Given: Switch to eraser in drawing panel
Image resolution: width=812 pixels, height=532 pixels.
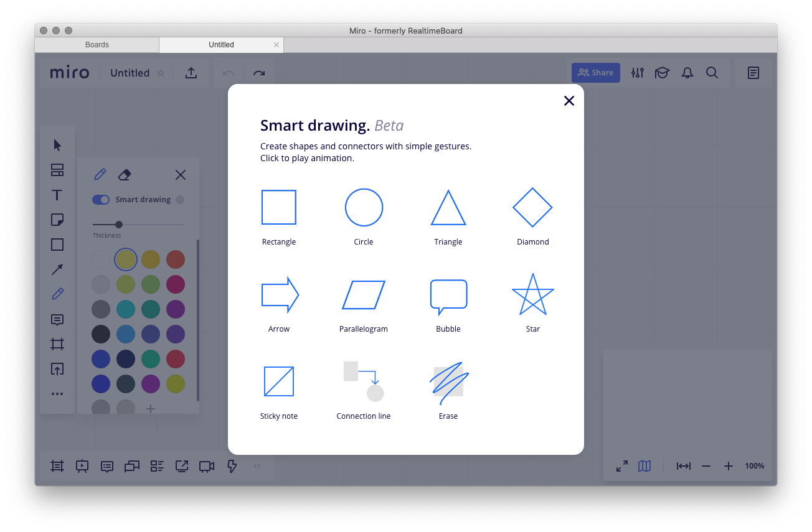Looking at the screenshot, I should pos(125,175).
